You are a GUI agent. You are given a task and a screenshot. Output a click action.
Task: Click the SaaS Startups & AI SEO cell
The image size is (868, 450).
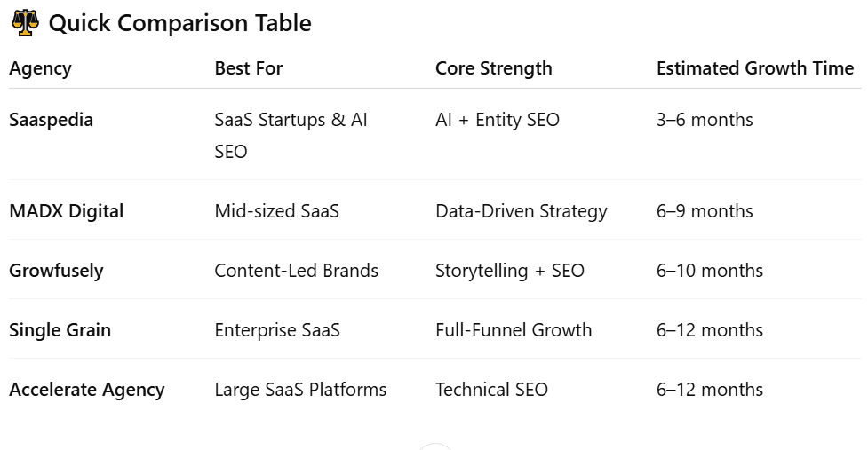pos(290,135)
